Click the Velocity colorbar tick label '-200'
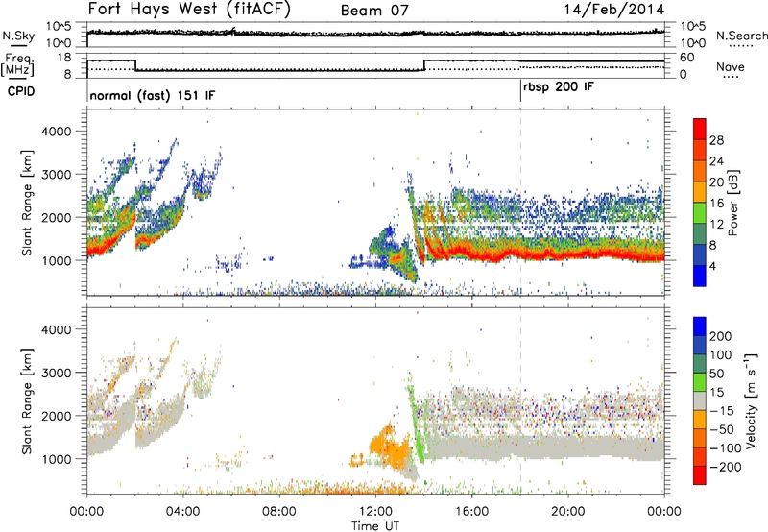 click(x=725, y=467)
